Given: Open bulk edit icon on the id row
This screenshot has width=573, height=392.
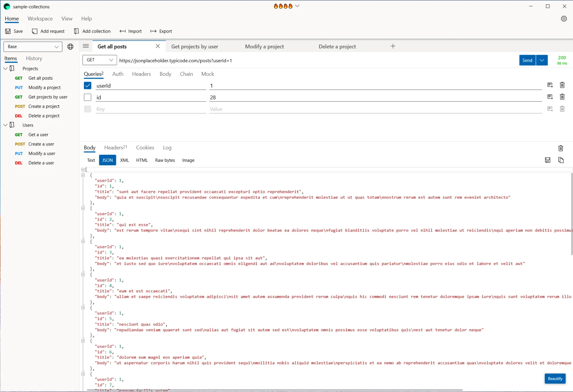Looking at the screenshot, I should [550, 97].
